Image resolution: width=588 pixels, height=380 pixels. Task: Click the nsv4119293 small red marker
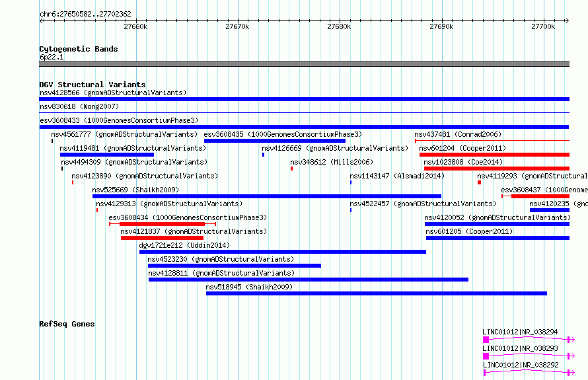coord(479,182)
